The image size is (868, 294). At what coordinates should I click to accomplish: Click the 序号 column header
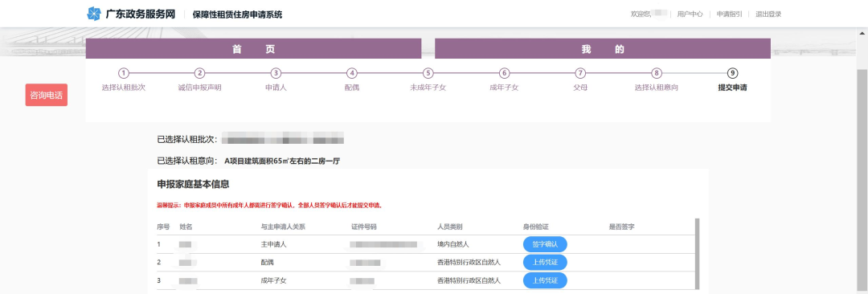[x=163, y=227]
